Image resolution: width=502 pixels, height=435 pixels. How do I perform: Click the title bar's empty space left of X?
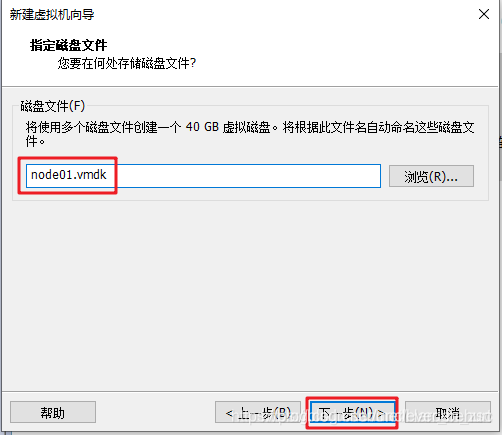pos(283,15)
